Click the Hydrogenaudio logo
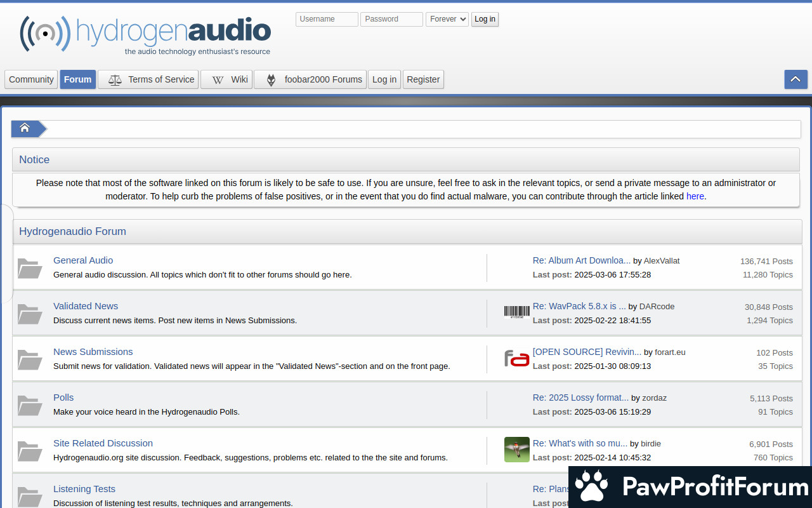 tap(145, 36)
